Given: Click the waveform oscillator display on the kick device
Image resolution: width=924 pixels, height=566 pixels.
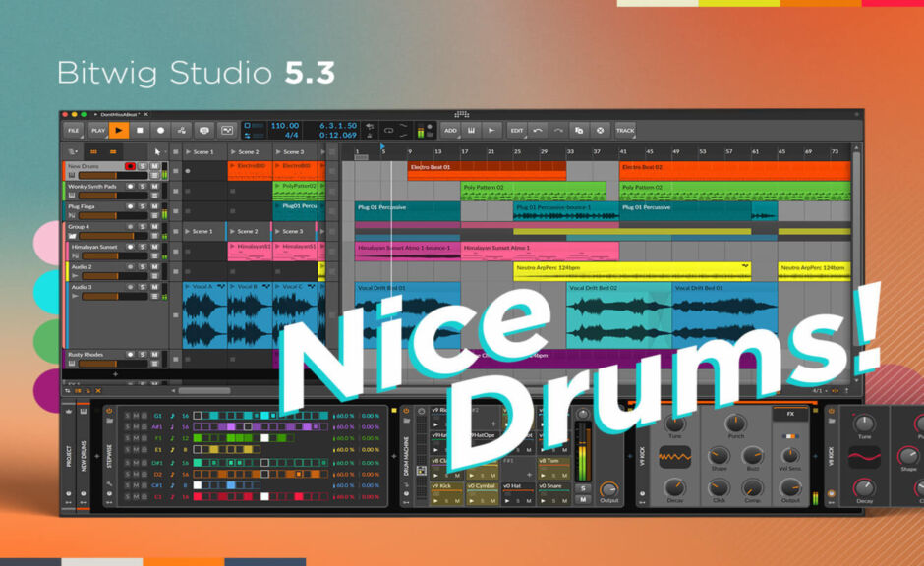Looking at the screenshot, I should [674, 457].
